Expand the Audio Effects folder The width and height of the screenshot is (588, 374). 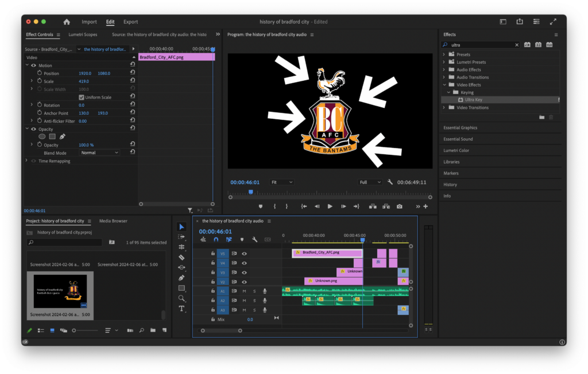tap(444, 69)
